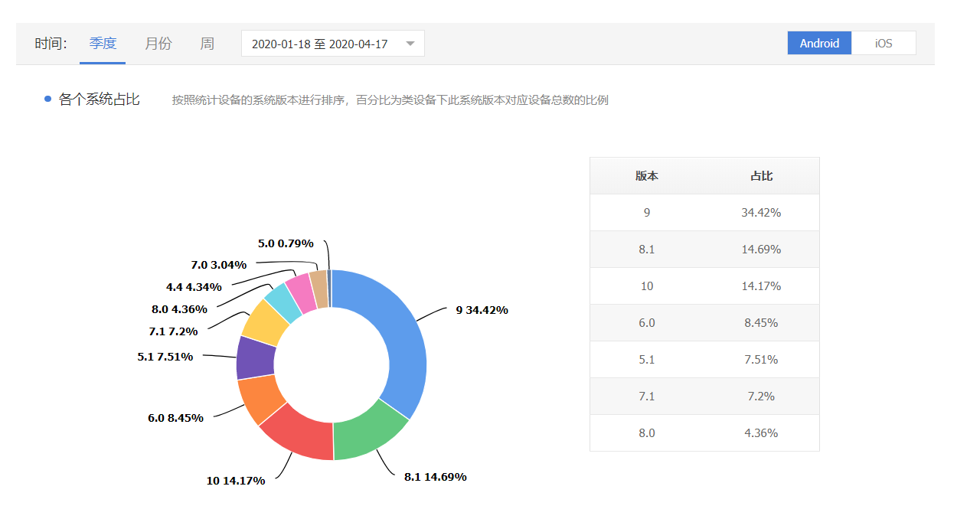Click table cell showing 14.69%

(761, 250)
